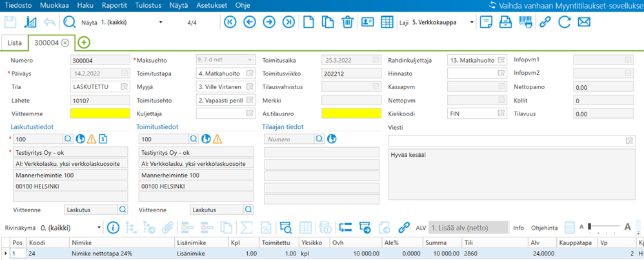The image size is (644, 260).
Task: Close the 300004 tab
Action: click(x=65, y=43)
